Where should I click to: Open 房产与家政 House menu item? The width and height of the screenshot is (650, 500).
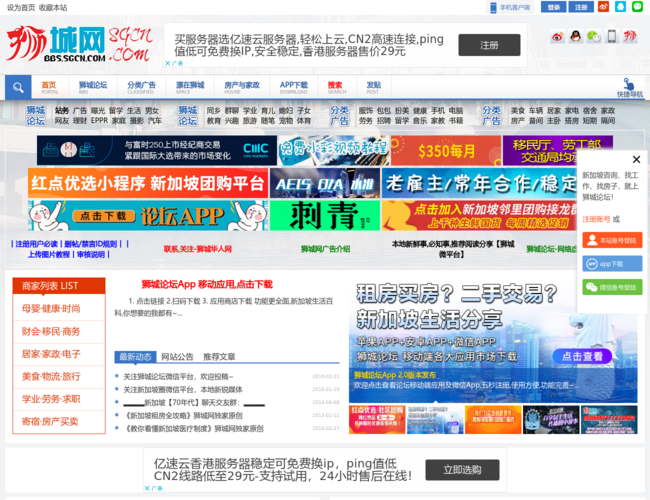click(242, 87)
